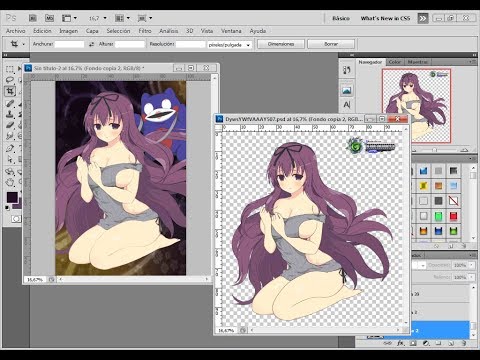Select the Eraser tool
The image size is (480, 360).
(x=10, y=125)
